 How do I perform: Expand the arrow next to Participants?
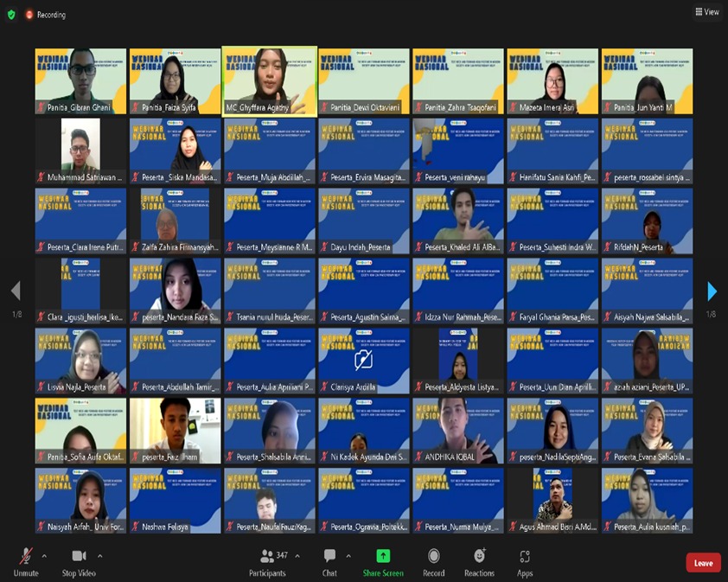(297, 556)
